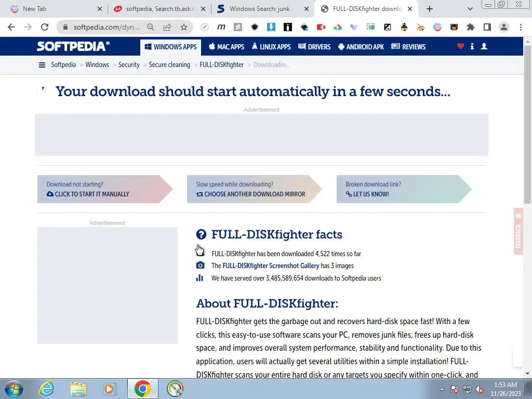532x399 pixels.
Task: Open the Linux Apps section
Action: (x=271, y=47)
